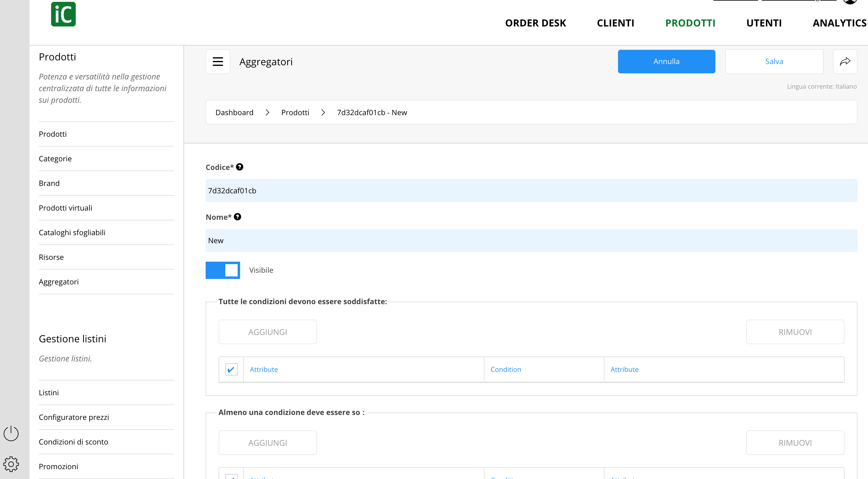Open the settings gear icon

(11, 464)
